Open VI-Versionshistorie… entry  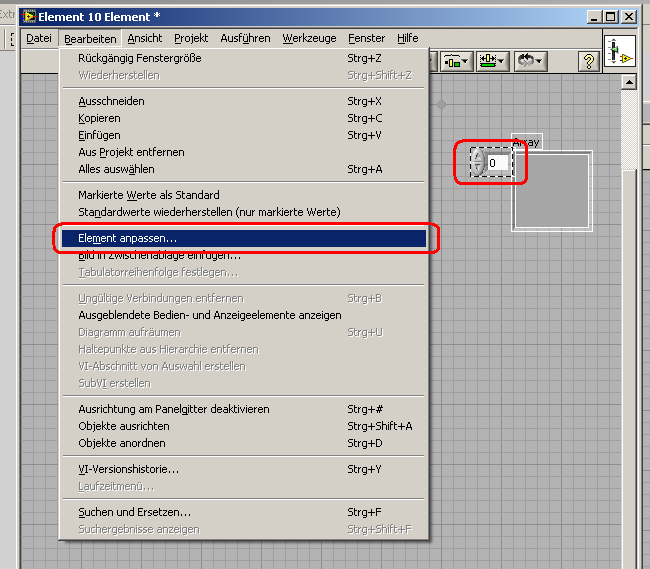tap(244, 469)
